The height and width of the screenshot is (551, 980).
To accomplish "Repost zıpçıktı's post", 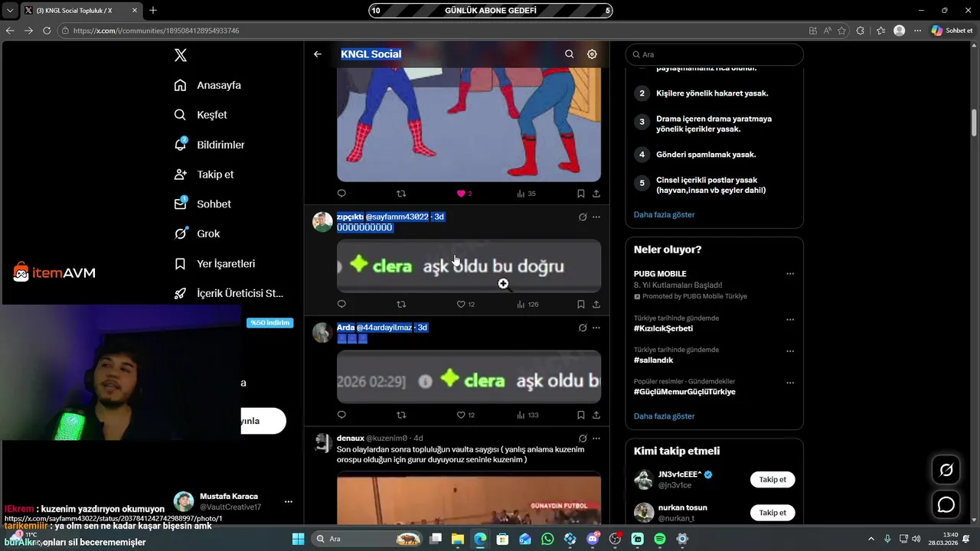I will coord(401,304).
